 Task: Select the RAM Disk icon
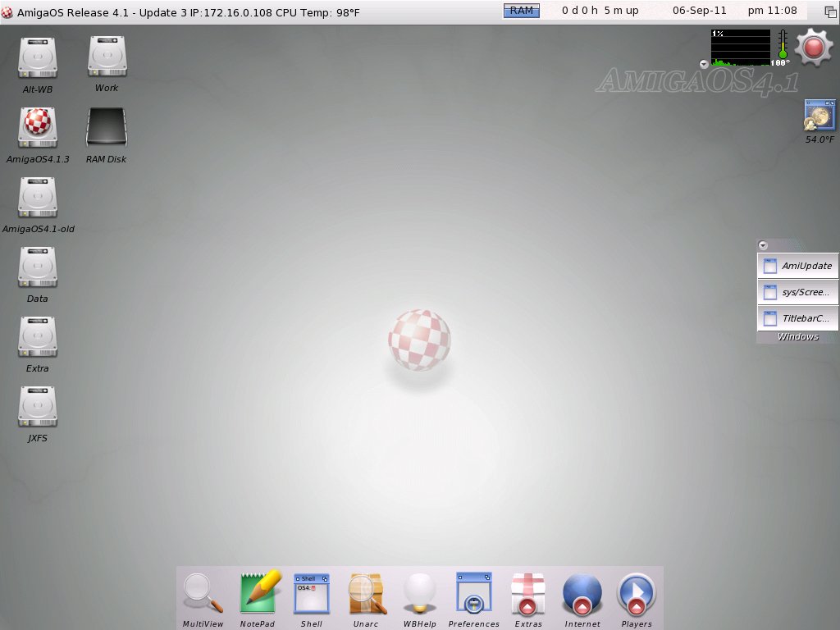point(107,127)
